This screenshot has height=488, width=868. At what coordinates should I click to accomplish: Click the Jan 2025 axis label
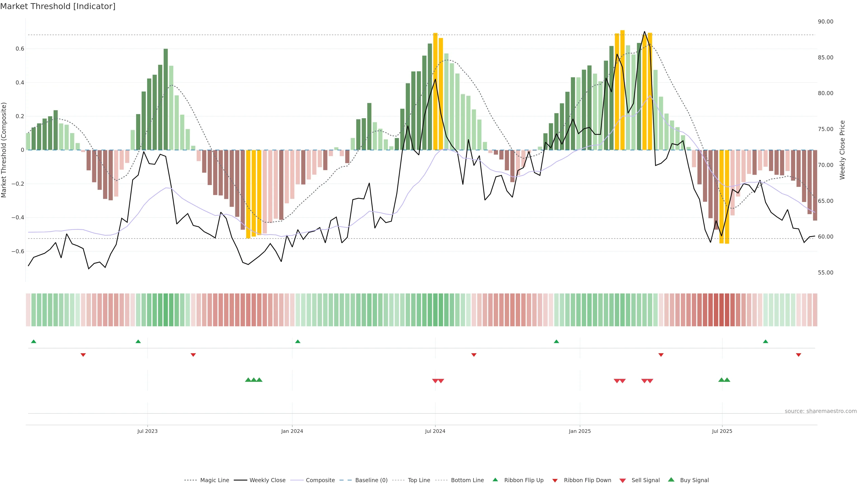tap(580, 431)
